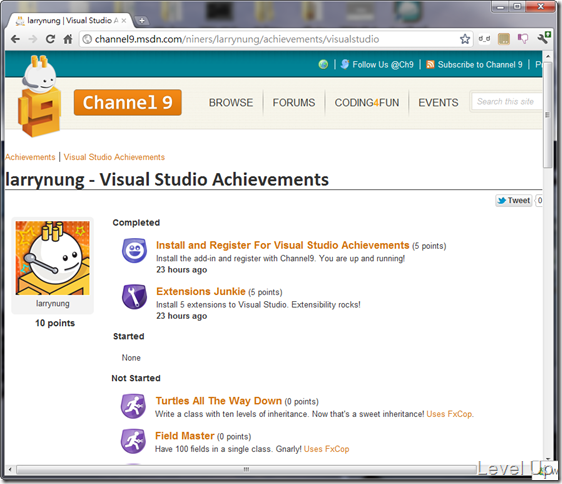Open the Subscribe to Channel 9 link
This screenshot has height=484, width=562.
pyautogui.click(x=480, y=65)
